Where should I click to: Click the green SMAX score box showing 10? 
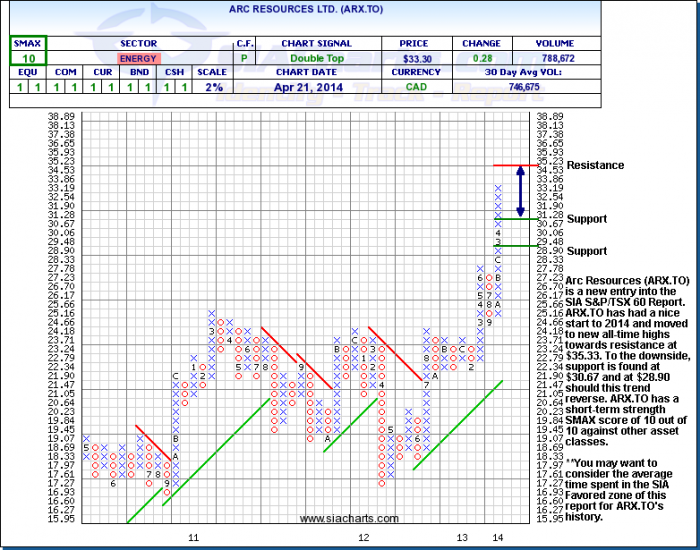coord(30,59)
